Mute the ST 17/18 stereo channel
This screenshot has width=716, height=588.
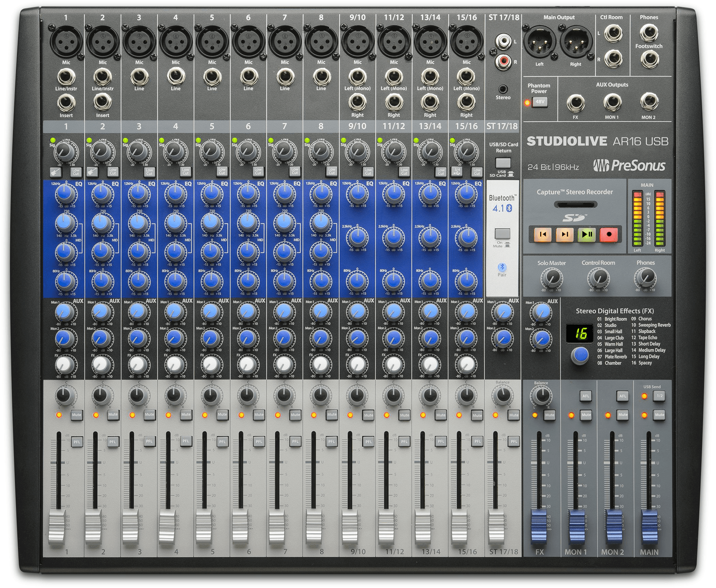514,415
